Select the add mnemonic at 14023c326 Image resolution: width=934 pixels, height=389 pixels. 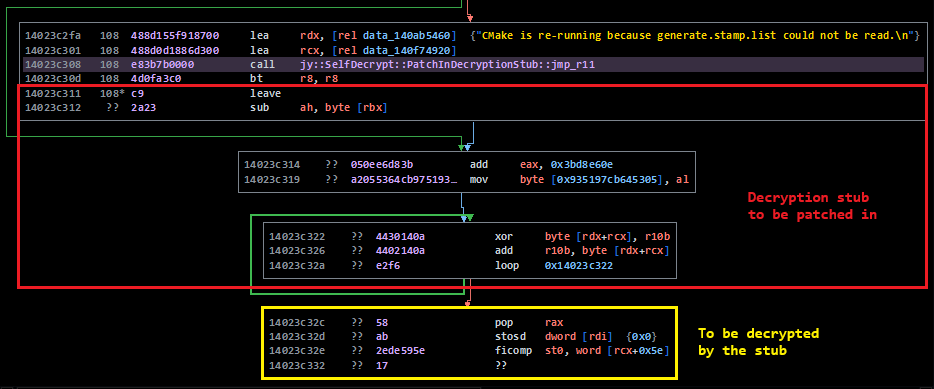(x=504, y=251)
